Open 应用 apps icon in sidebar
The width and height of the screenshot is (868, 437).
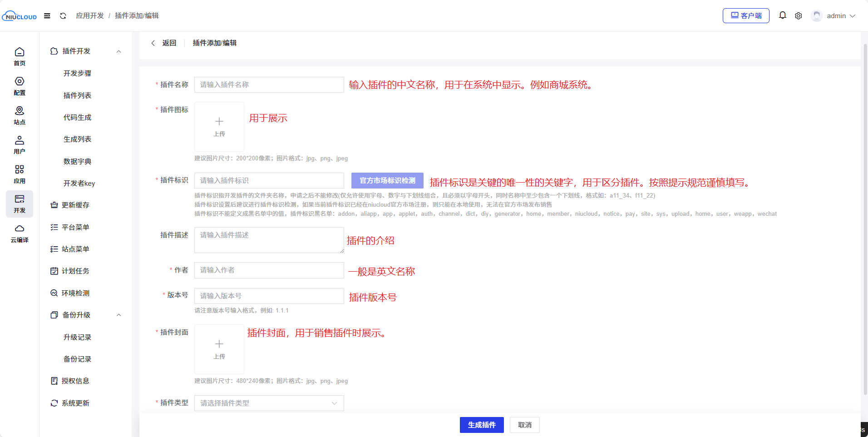(20, 174)
